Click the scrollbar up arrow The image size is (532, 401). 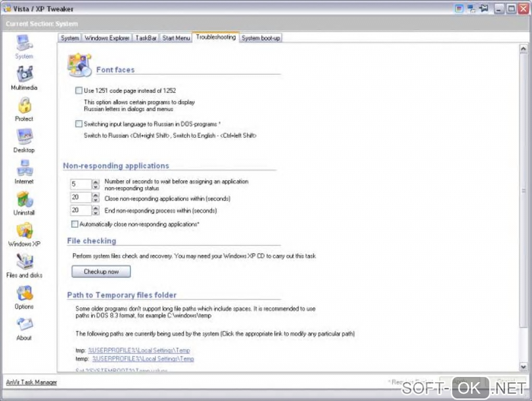pyautogui.click(x=523, y=49)
